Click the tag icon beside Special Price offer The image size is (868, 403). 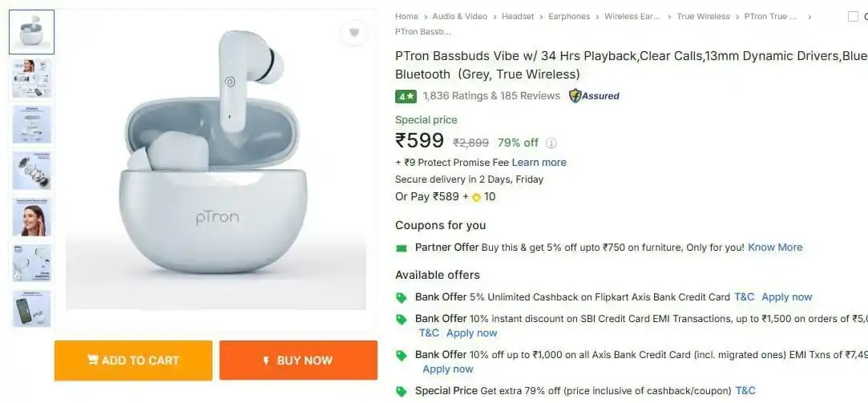pos(402,391)
